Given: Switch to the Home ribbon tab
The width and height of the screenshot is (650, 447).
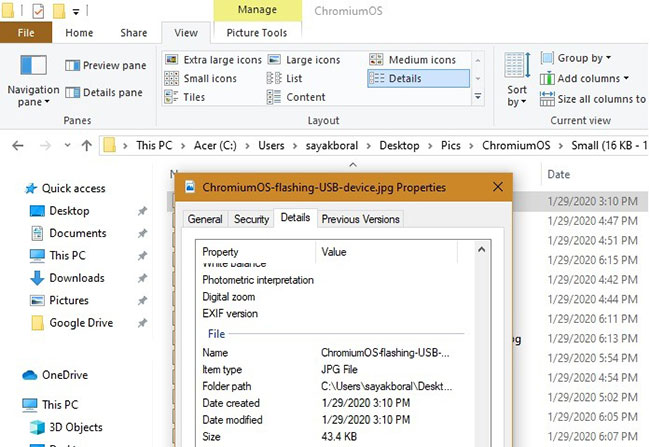Looking at the screenshot, I should (x=79, y=33).
